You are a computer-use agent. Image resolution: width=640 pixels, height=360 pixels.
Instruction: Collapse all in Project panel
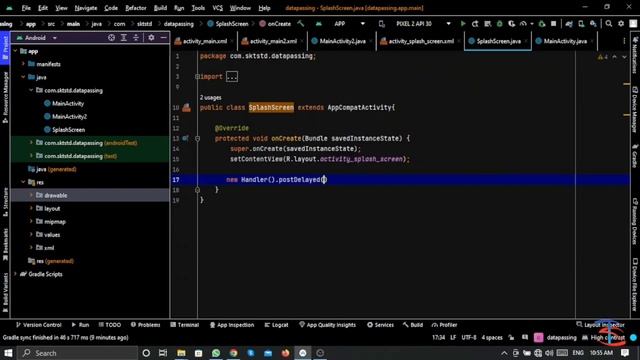coord(136,38)
